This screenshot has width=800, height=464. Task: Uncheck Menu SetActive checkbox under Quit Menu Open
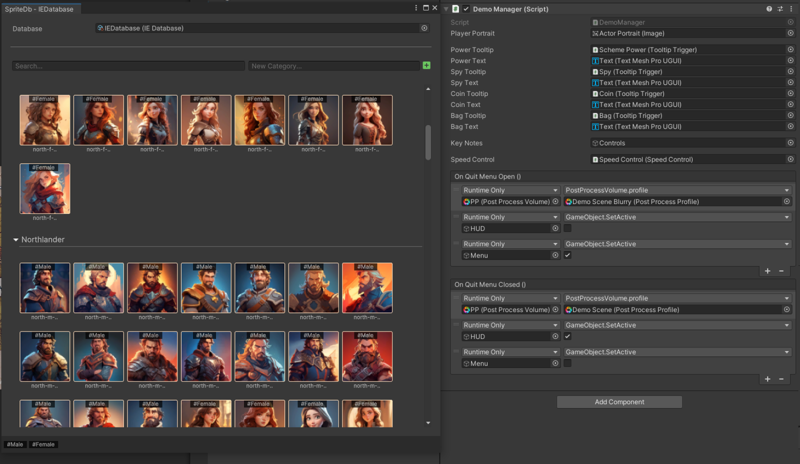coord(568,255)
